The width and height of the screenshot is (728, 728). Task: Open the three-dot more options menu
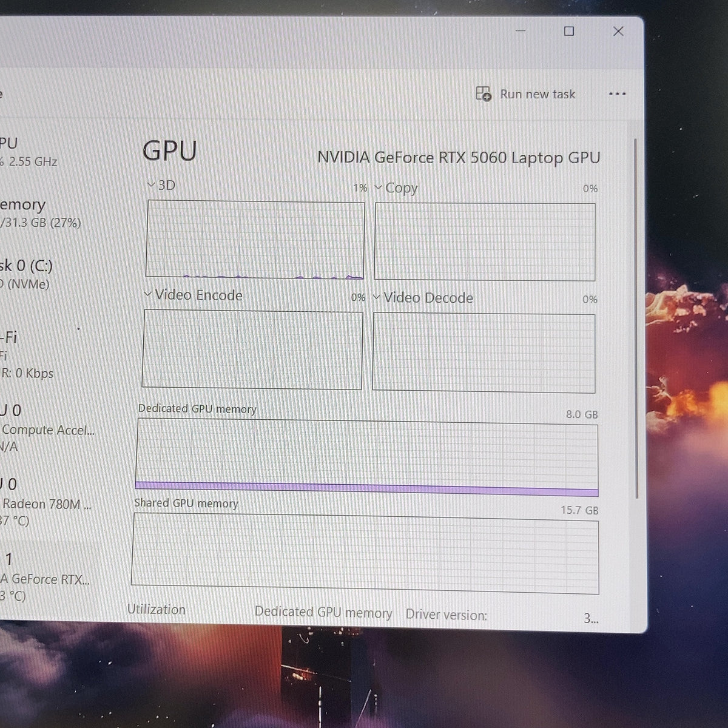coord(617,94)
